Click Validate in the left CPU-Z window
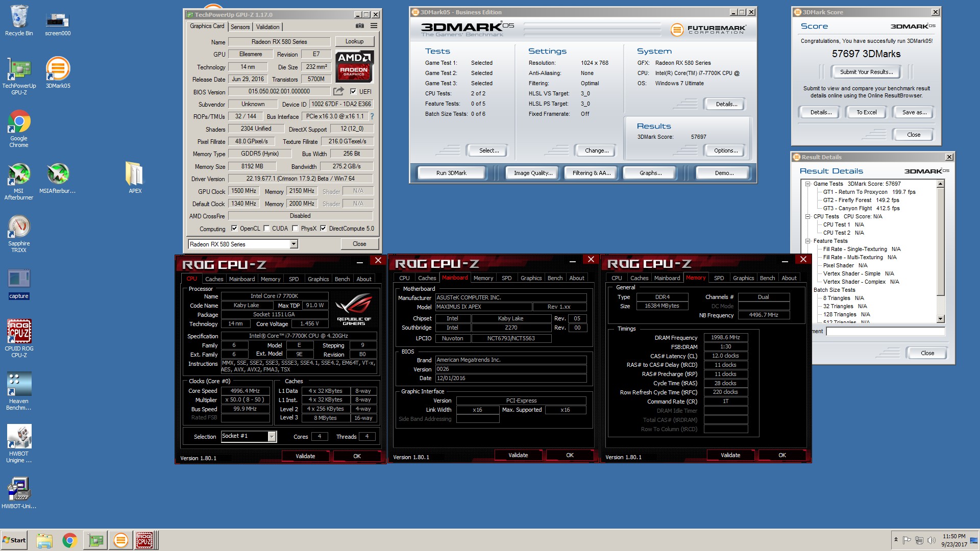This screenshot has width=980, height=551. 305,456
